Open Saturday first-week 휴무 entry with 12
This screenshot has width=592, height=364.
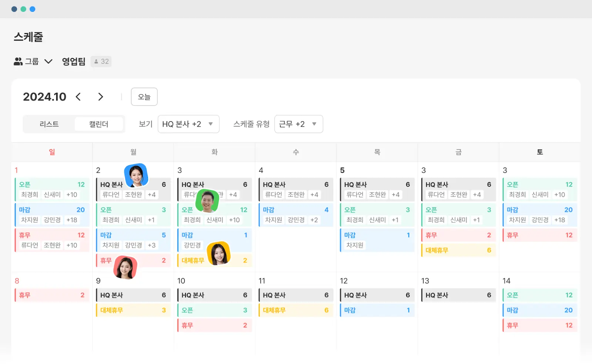[540, 235]
